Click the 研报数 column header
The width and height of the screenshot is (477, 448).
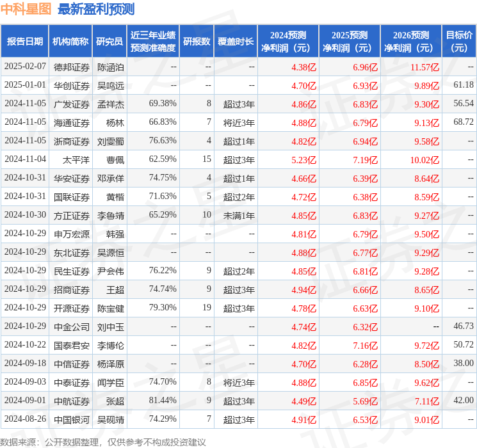tap(197, 42)
